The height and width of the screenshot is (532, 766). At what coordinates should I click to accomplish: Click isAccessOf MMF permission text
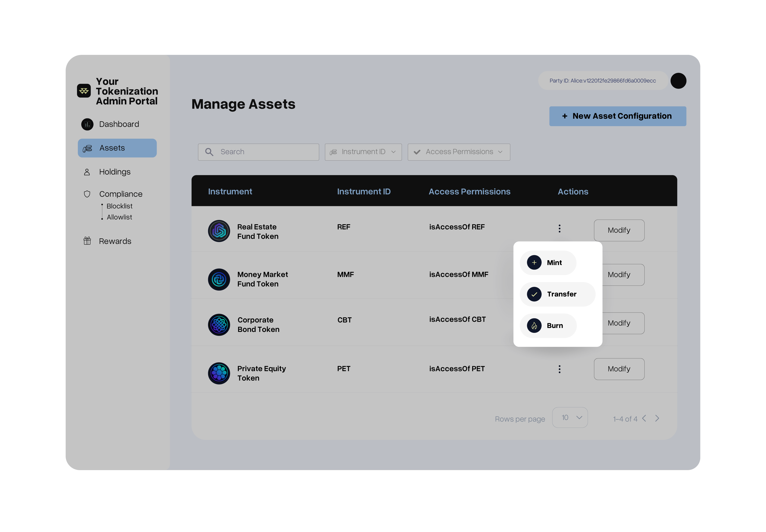pos(458,275)
